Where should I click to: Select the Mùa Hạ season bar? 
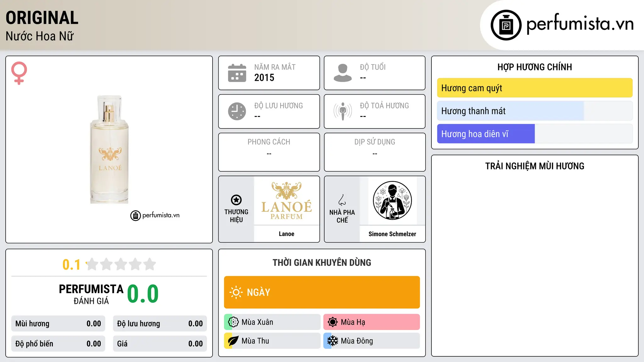[x=372, y=322]
